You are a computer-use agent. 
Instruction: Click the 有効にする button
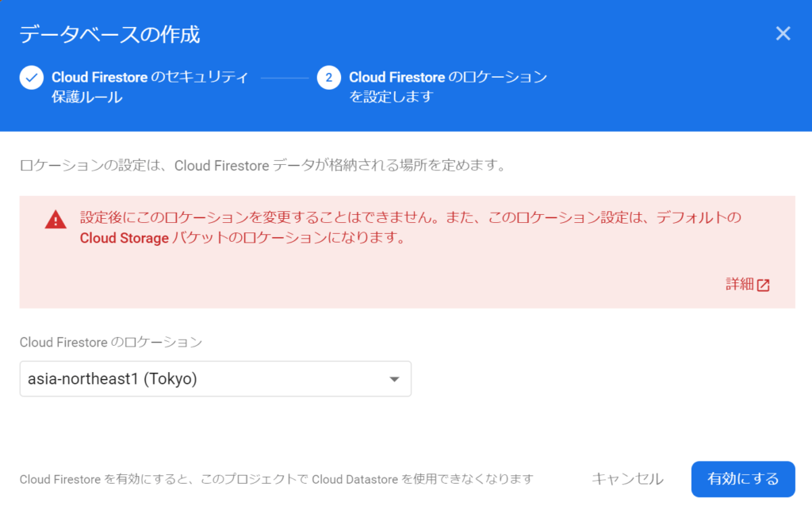pyautogui.click(x=743, y=479)
